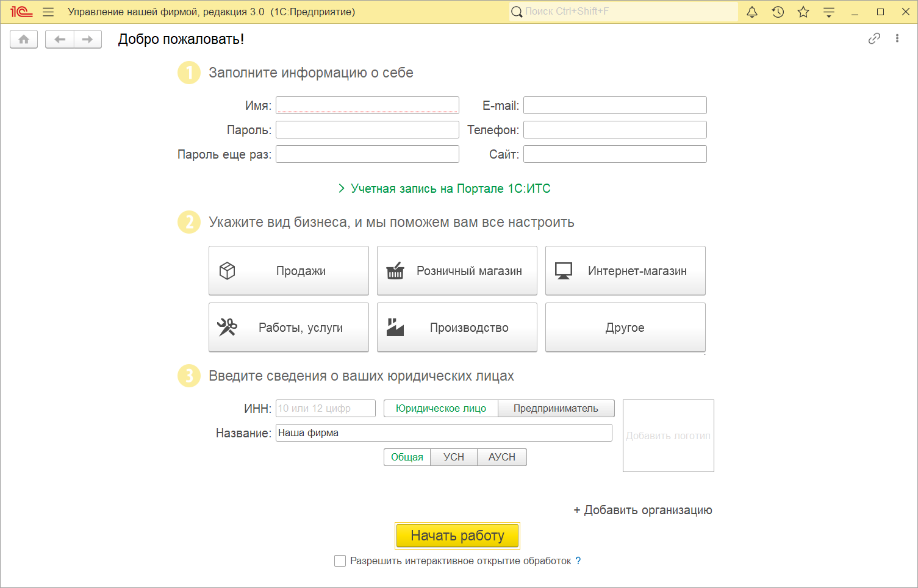This screenshot has height=588, width=918.
Task: Choose Розничный магазин business type
Action: 457,271
